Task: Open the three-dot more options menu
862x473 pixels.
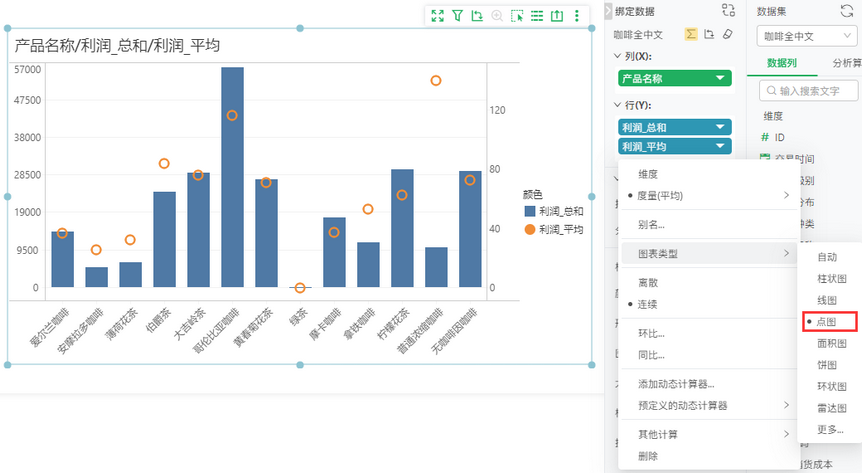Action: [577, 16]
